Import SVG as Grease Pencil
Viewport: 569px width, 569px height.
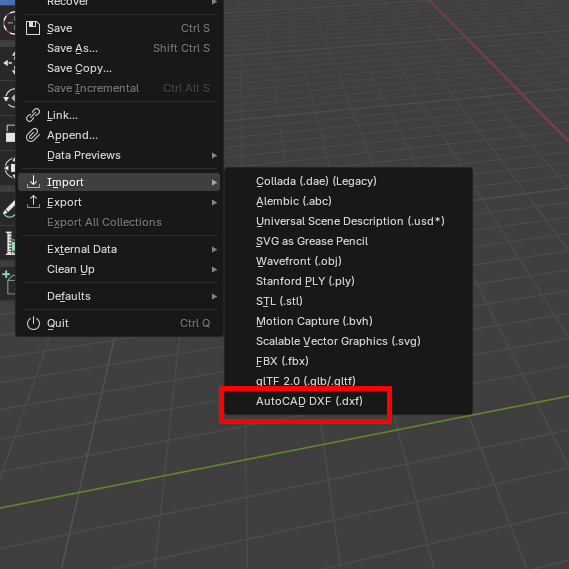point(348,241)
